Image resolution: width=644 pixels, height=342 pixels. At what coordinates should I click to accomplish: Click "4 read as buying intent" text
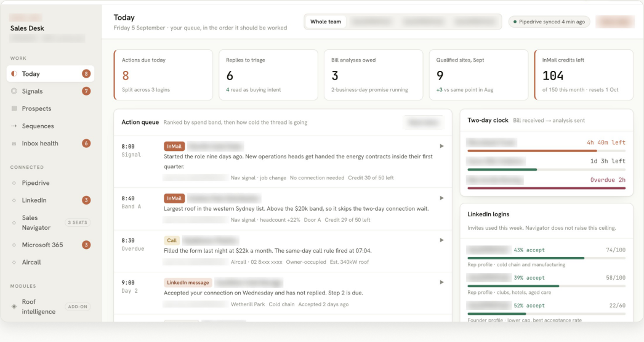pos(254,89)
